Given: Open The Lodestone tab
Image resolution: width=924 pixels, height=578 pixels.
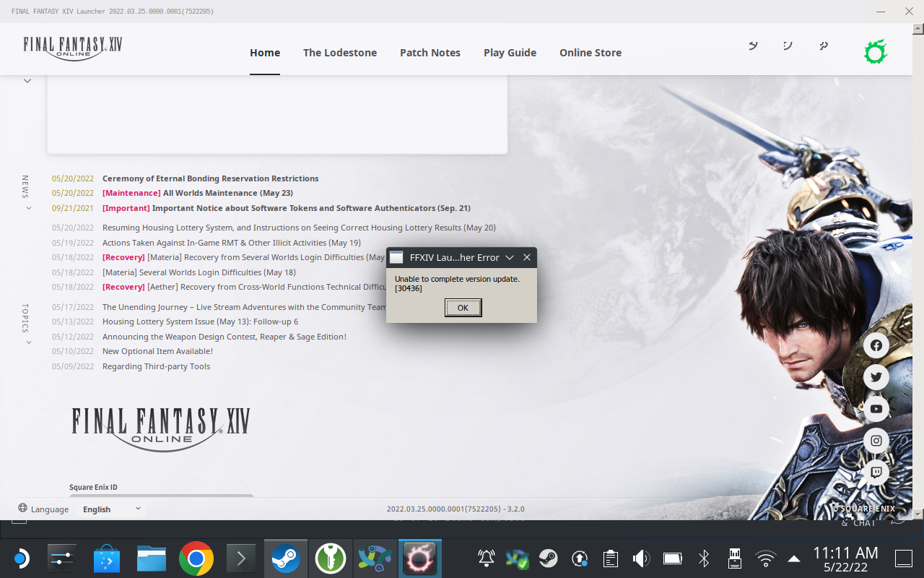Looking at the screenshot, I should [340, 53].
